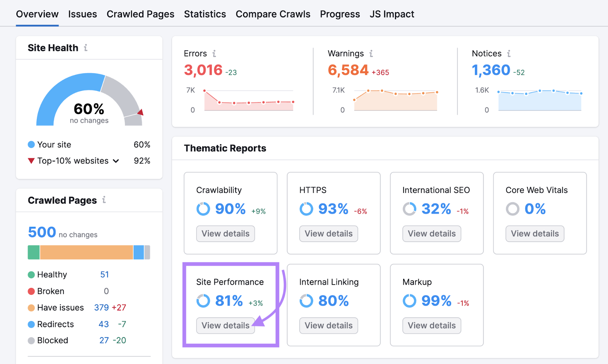Click the Crawlability progress ring

click(204, 209)
